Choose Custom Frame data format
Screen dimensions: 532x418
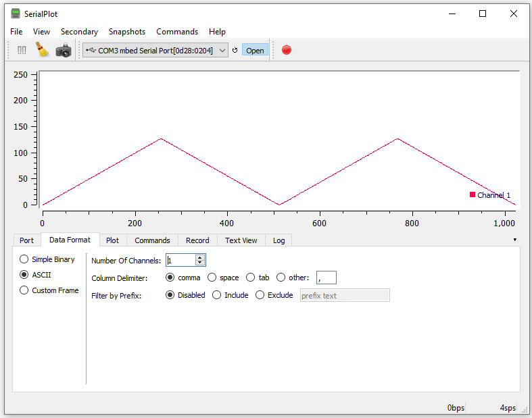[24, 290]
